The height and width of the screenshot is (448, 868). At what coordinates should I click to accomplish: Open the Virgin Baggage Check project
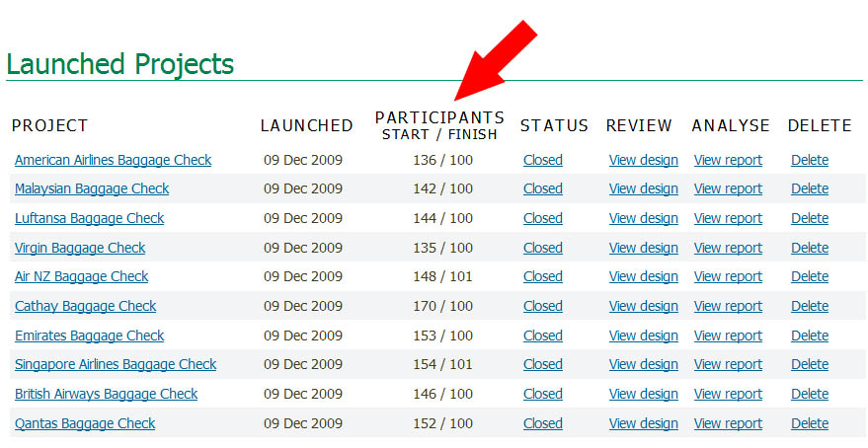click(x=80, y=248)
